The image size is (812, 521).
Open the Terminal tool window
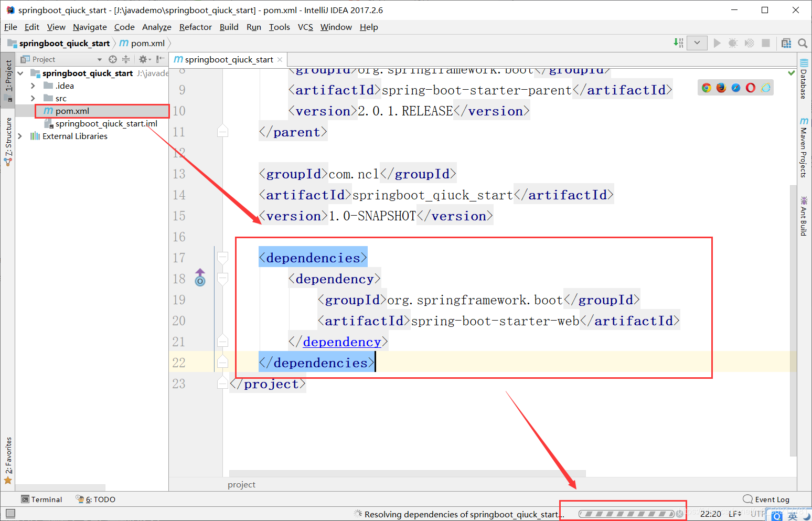point(41,499)
